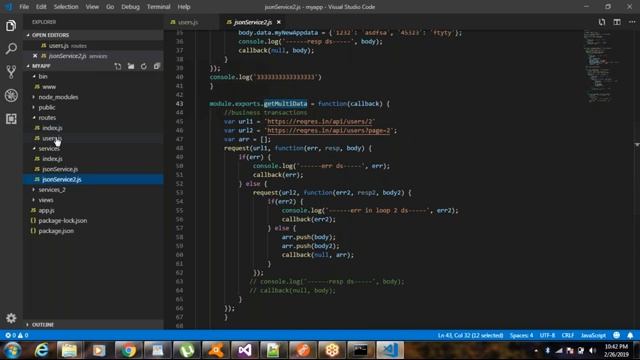The image size is (640, 360).
Task: Switch to the users.js editor tab
Action: [x=192, y=22]
